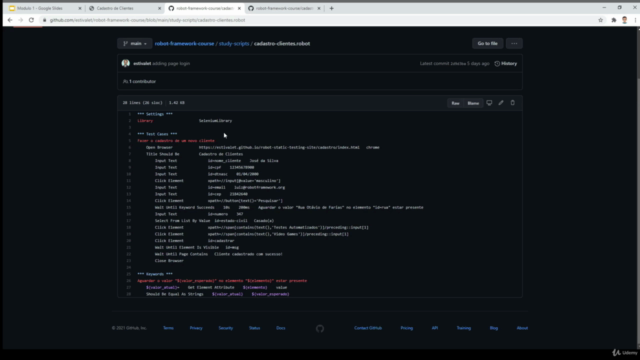The height and width of the screenshot is (360, 640).
Task: Open a new browser tab
Action: coord(331,8)
